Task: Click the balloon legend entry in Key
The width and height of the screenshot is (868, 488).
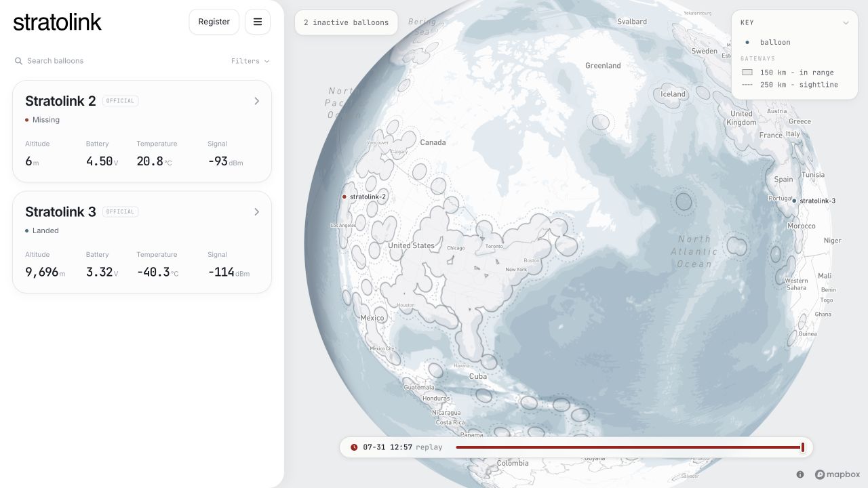Action: (768, 42)
